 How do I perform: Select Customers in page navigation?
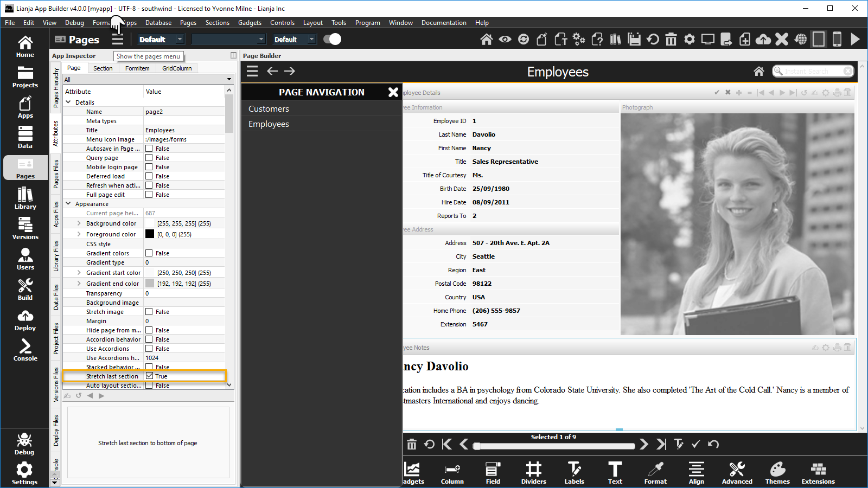coord(269,109)
